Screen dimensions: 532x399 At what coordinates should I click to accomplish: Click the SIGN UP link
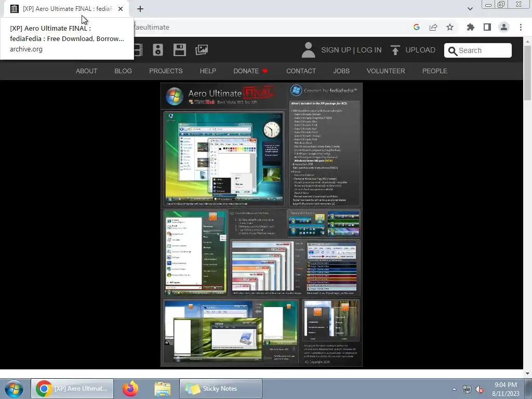coord(336,50)
